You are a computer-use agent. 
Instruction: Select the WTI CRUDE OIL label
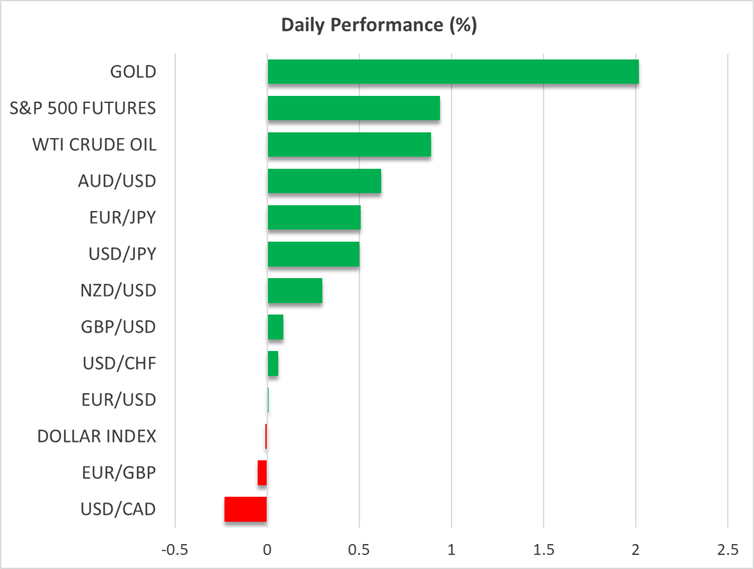point(98,145)
